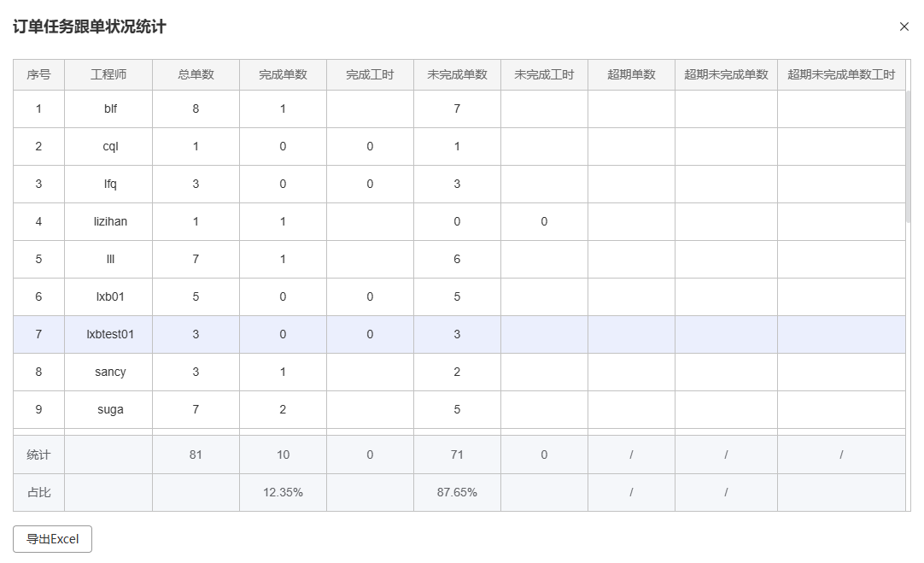Image resolution: width=924 pixels, height=563 pixels.
Task: Click the 87.65% unfinished ratio cell
Action: pyautogui.click(x=457, y=492)
